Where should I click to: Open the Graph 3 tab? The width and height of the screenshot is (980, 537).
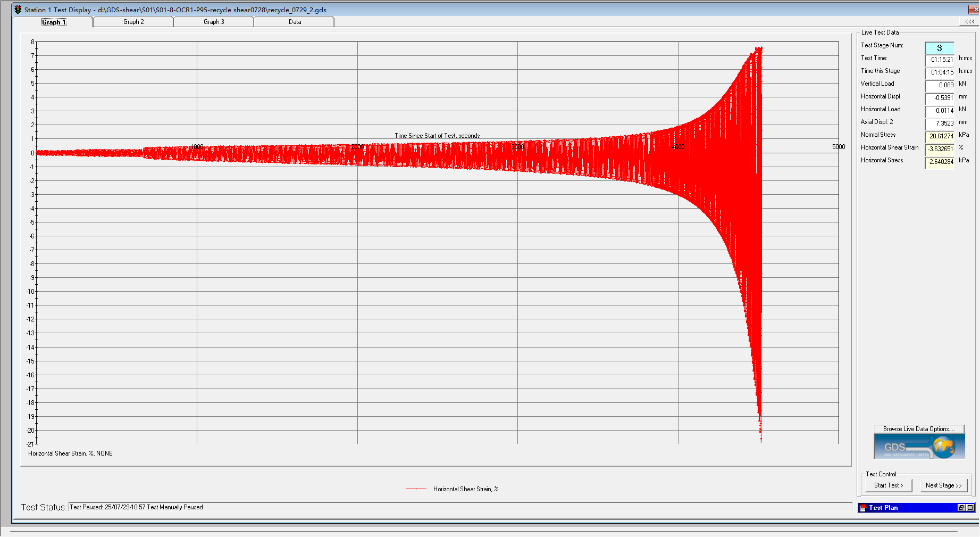pyautogui.click(x=214, y=22)
